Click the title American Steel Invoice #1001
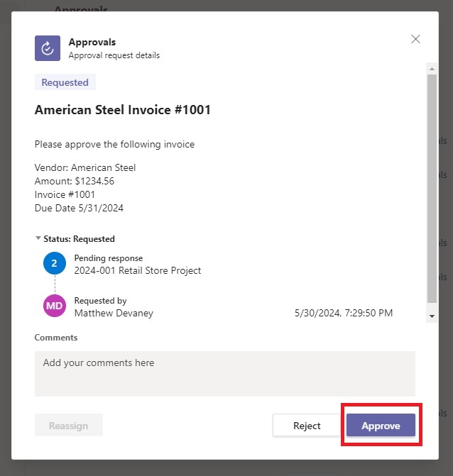Image resolution: width=453 pixels, height=476 pixels. pyautogui.click(x=122, y=109)
